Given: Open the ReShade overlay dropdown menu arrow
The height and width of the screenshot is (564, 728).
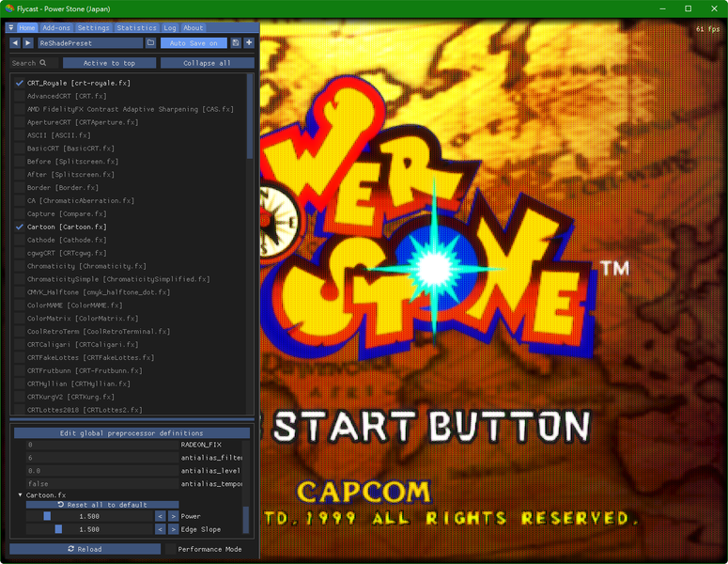Looking at the screenshot, I should pyautogui.click(x=11, y=28).
